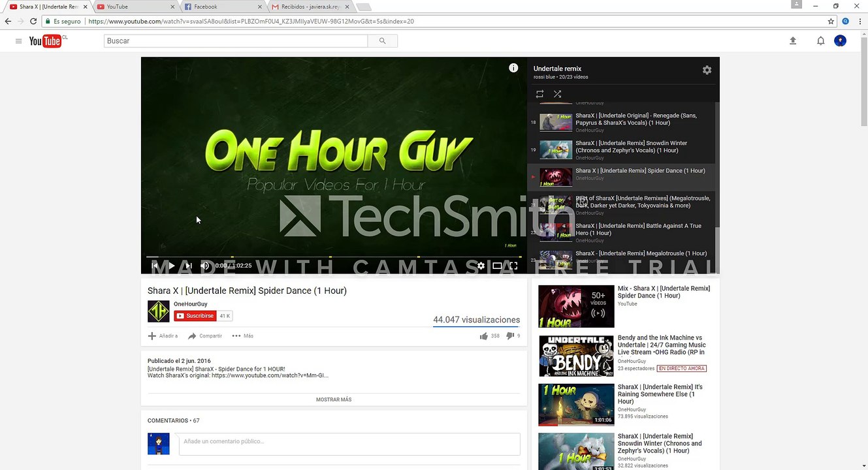Switch to the YouTube browser tab

tap(135, 7)
